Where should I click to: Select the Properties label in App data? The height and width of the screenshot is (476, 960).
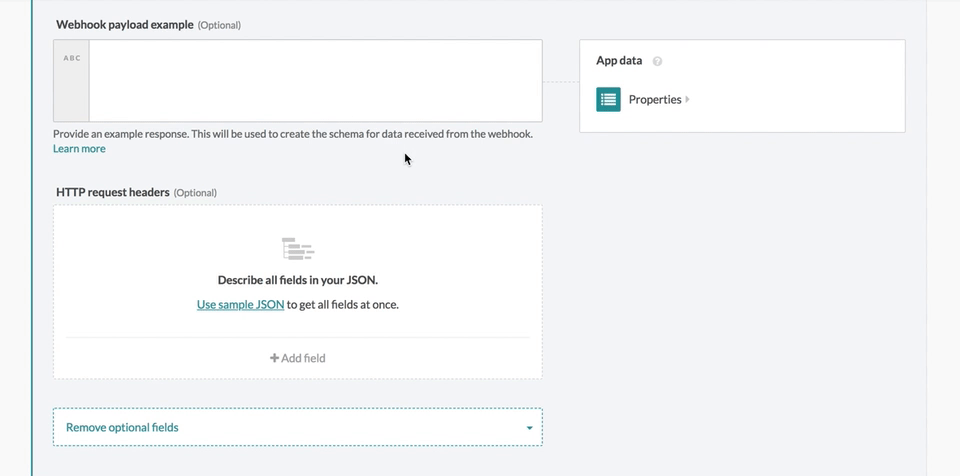(x=654, y=99)
